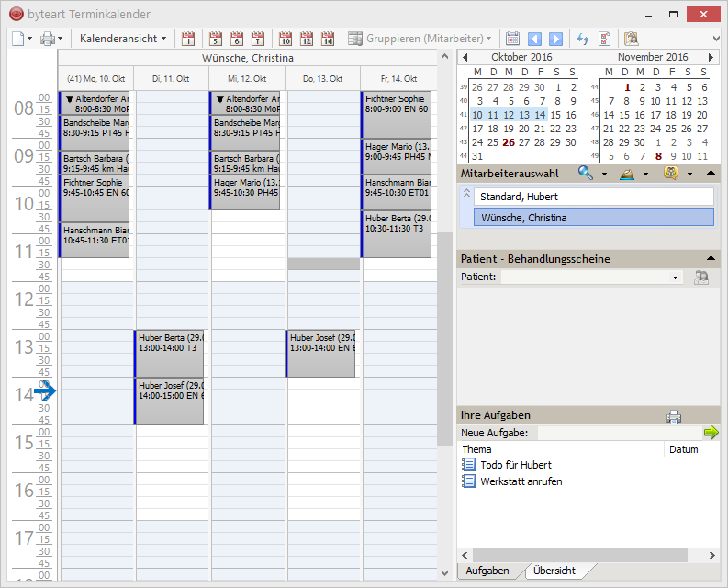Click the green arrow to add new task
This screenshot has width=728, height=588.
point(711,433)
